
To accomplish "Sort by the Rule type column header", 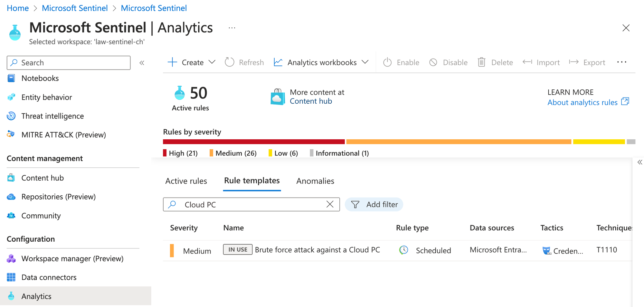I will 412,228.
